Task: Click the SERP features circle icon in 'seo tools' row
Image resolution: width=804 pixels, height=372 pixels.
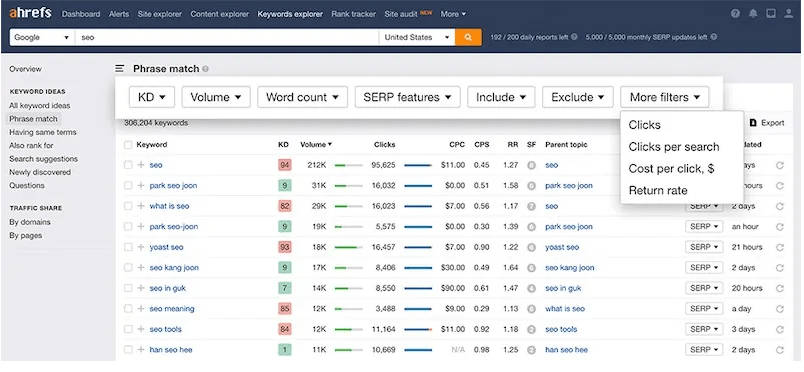Action: (x=532, y=329)
